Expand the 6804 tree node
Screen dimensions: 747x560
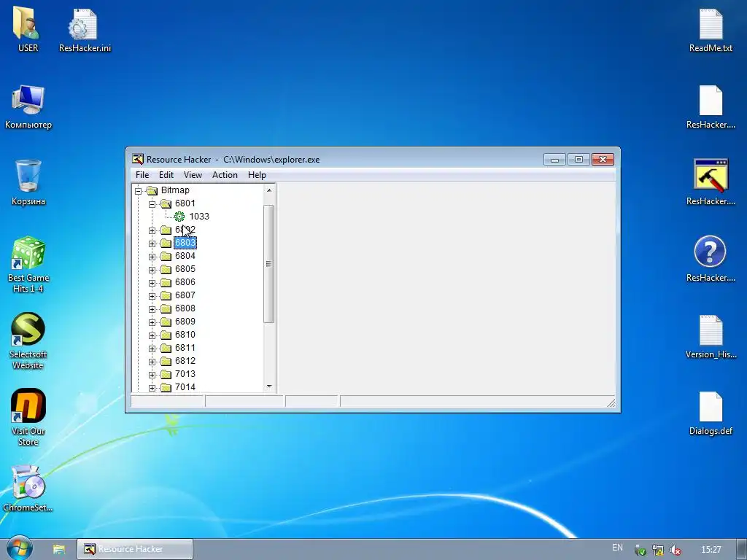152,257
